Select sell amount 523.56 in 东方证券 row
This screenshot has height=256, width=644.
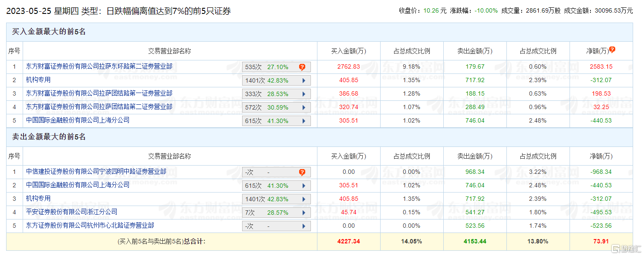click(475, 226)
